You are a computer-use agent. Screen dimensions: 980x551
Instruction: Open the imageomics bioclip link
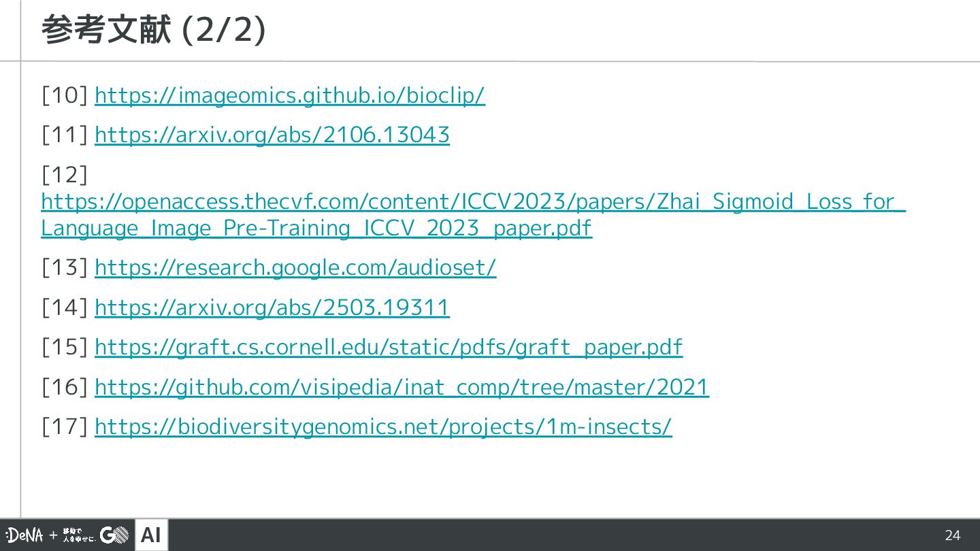tap(290, 96)
